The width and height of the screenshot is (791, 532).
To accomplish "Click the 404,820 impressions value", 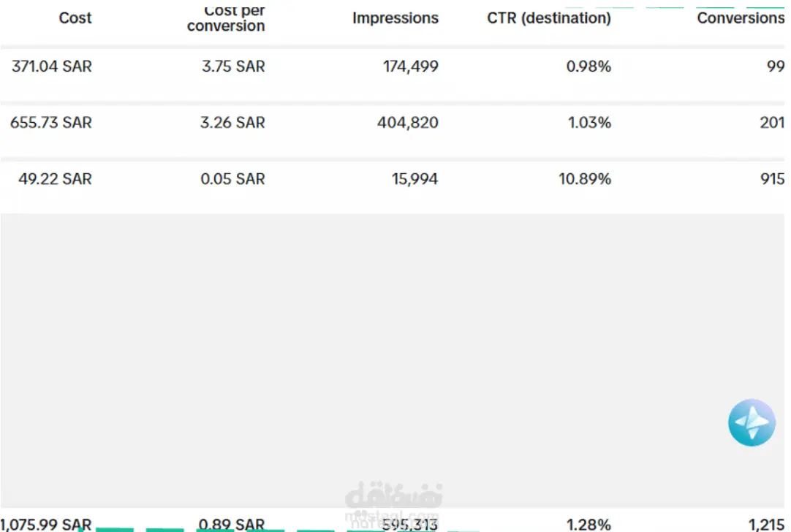I will (408, 123).
